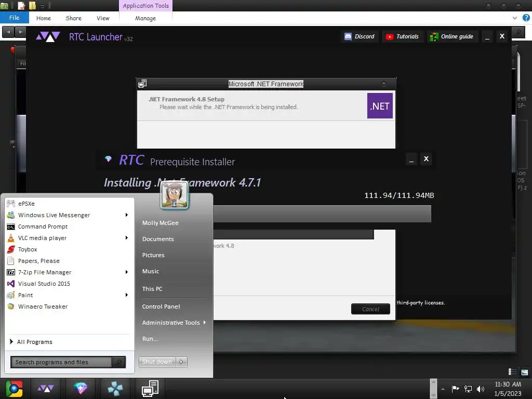This screenshot has width=532, height=399.
Task: Open Music from Start menu
Action: (151, 271)
